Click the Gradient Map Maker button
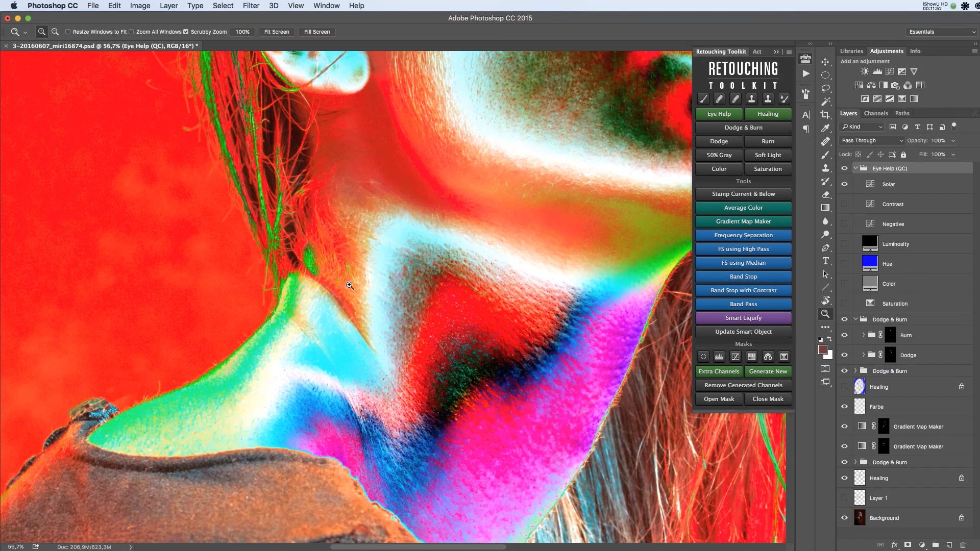980x551 pixels. click(x=743, y=221)
